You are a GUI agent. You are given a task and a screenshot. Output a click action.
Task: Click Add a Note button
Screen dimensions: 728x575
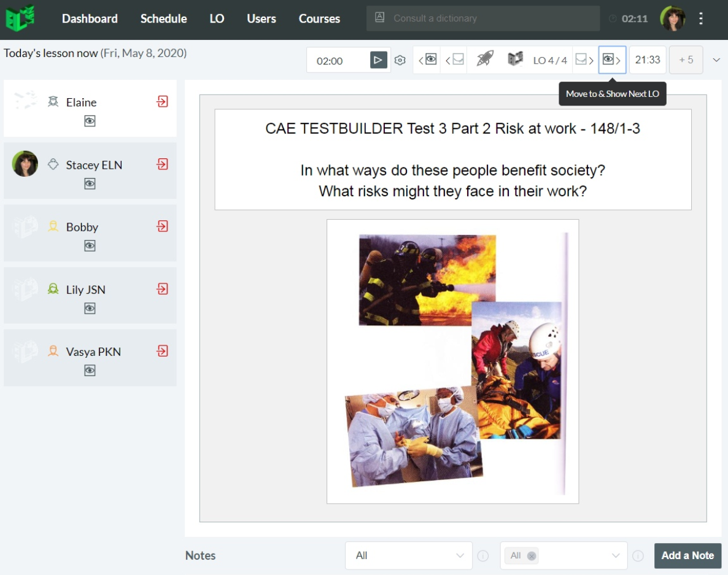[x=687, y=555]
